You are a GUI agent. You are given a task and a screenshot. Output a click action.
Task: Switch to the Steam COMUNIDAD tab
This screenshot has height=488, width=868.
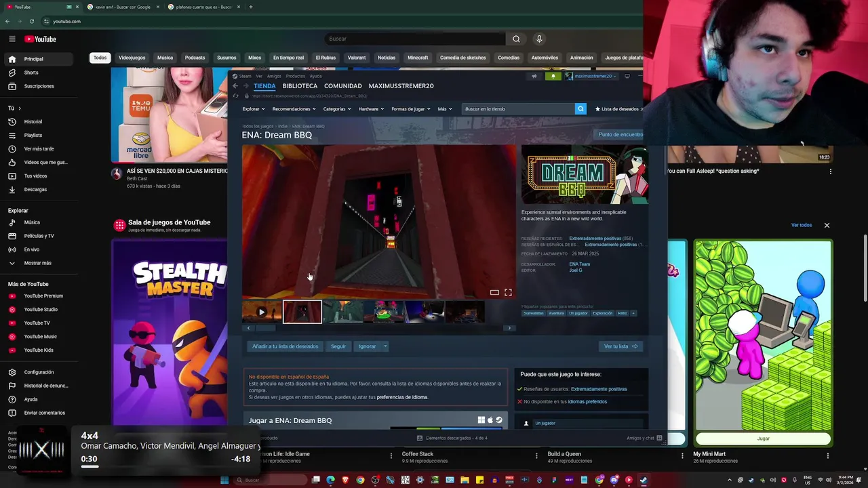click(343, 86)
